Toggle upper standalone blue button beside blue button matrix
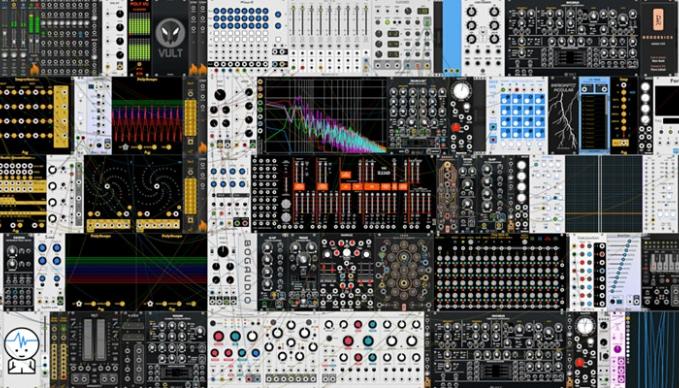679x388 pixels. 278,14
